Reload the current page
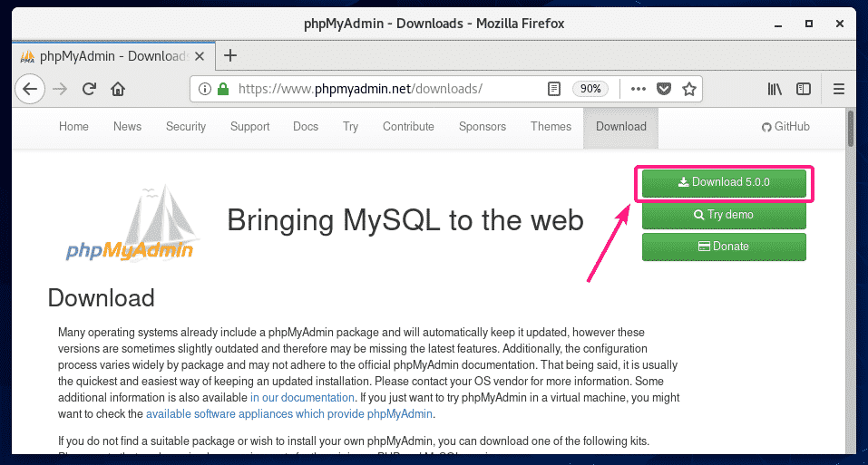Viewport: 868px width, 465px height. [89, 89]
